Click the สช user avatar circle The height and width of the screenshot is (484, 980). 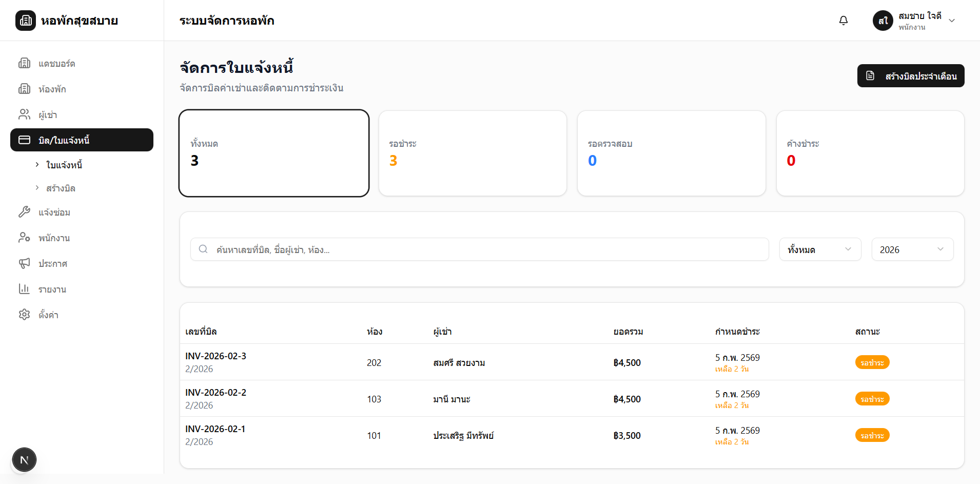click(x=883, y=21)
